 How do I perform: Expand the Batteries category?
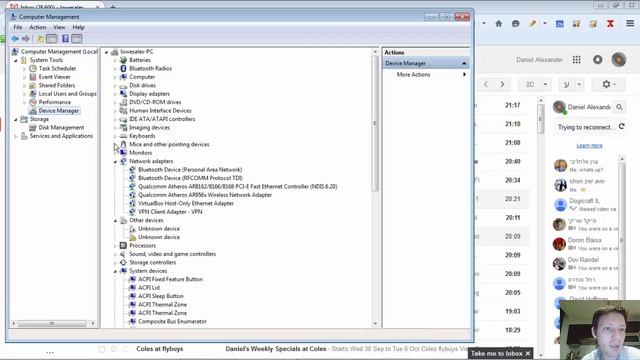click(x=115, y=60)
